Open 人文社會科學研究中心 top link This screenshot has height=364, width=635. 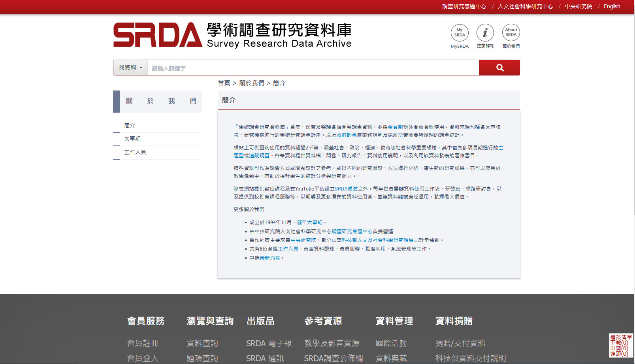tap(525, 6)
